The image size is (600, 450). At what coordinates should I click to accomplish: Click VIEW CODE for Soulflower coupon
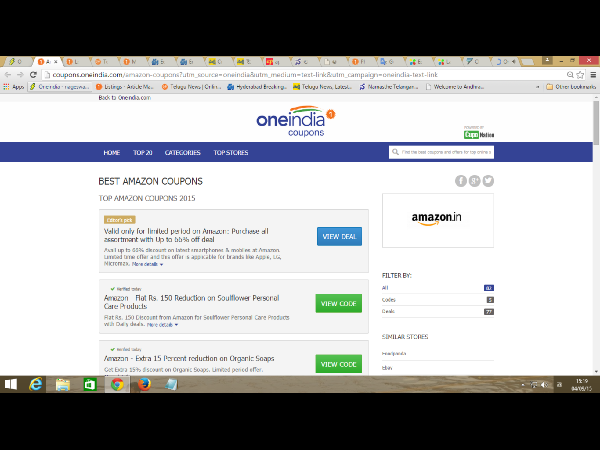(x=338, y=303)
